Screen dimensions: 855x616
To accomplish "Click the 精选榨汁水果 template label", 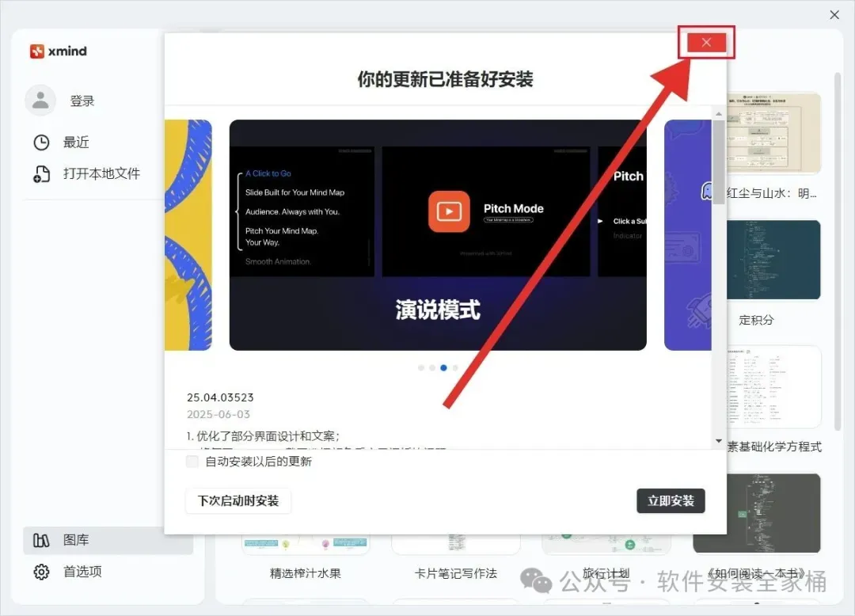I will (306, 573).
